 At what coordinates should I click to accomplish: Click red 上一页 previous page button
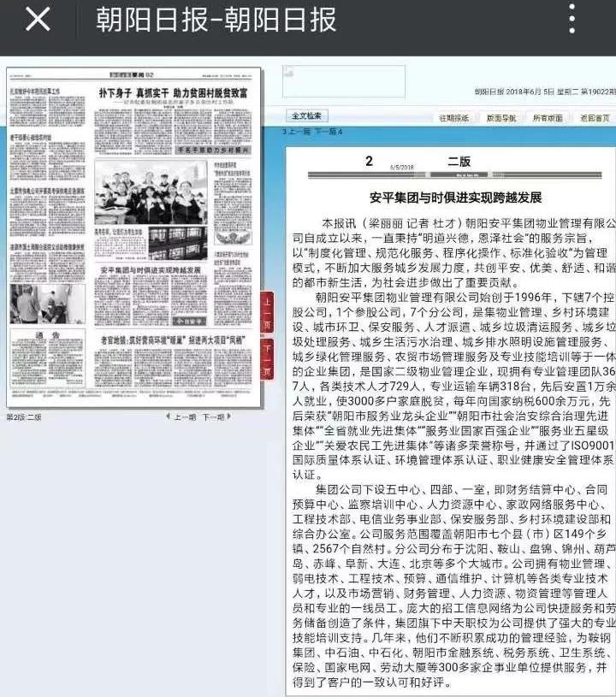(267, 313)
